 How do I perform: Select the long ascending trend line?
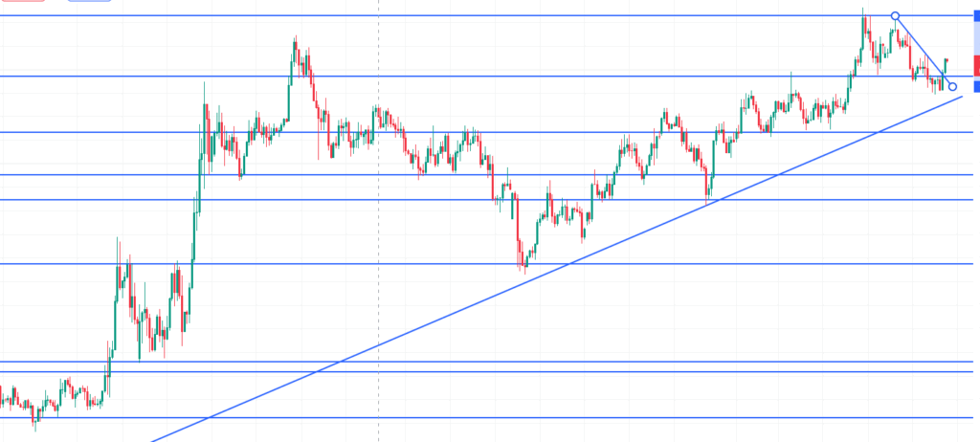[556, 269]
